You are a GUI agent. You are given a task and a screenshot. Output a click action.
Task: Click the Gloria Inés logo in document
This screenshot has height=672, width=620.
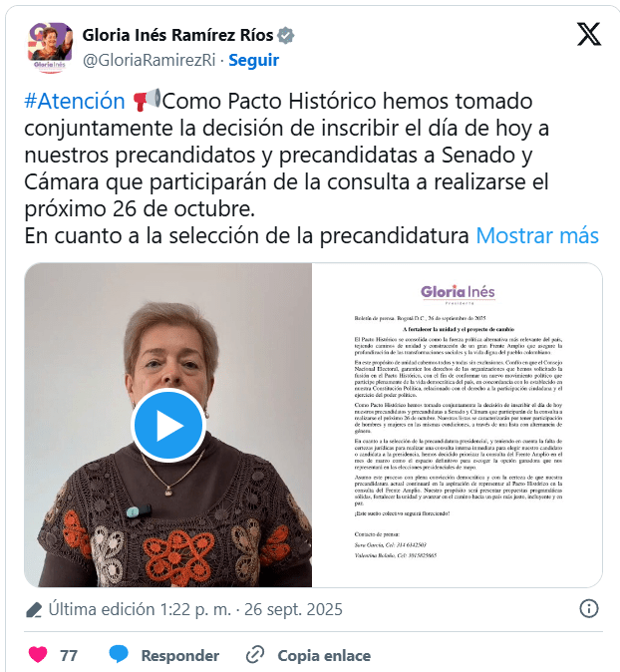tap(458, 294)
